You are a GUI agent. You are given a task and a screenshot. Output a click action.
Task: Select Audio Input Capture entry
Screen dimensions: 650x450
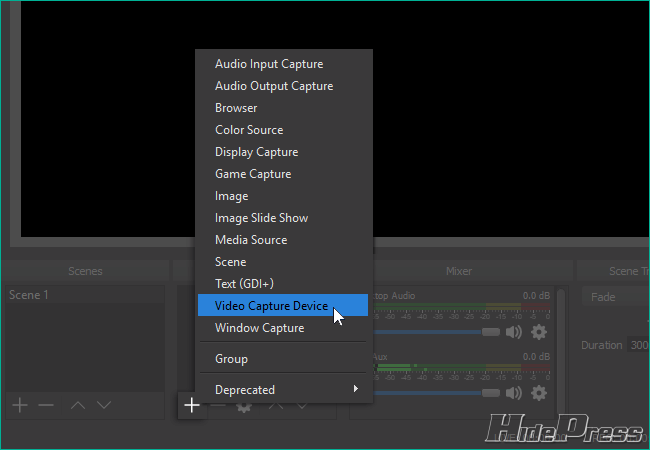coord(269,64)
